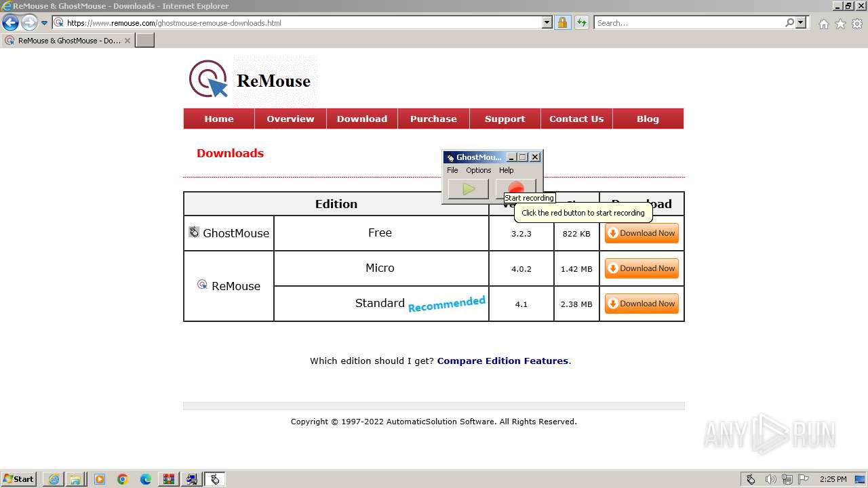Click the 1.42 MB size cell

(576, 268)
